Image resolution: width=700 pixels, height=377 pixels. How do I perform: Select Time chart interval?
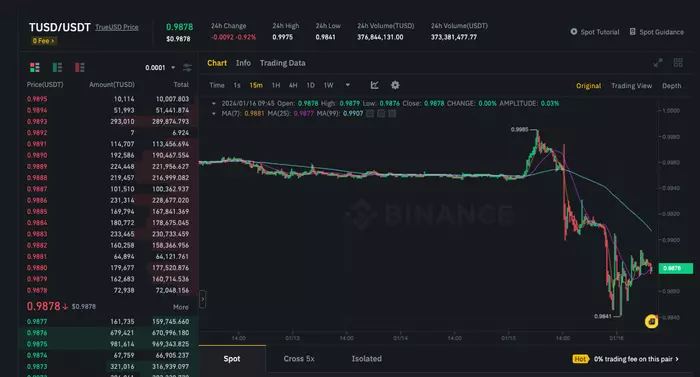pyautogui.click(x=217, y=85)
